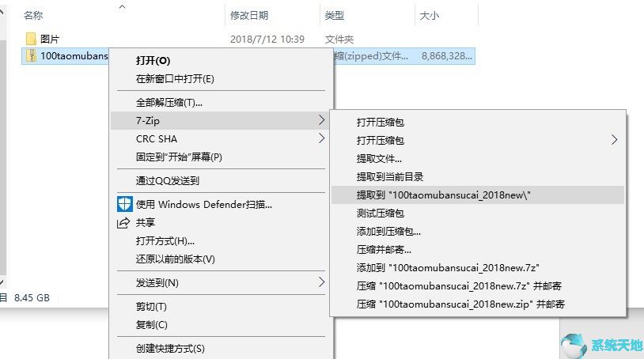Click the date 2018/7/12 10:39
644x359 pixels.
(x=267, y=40)
